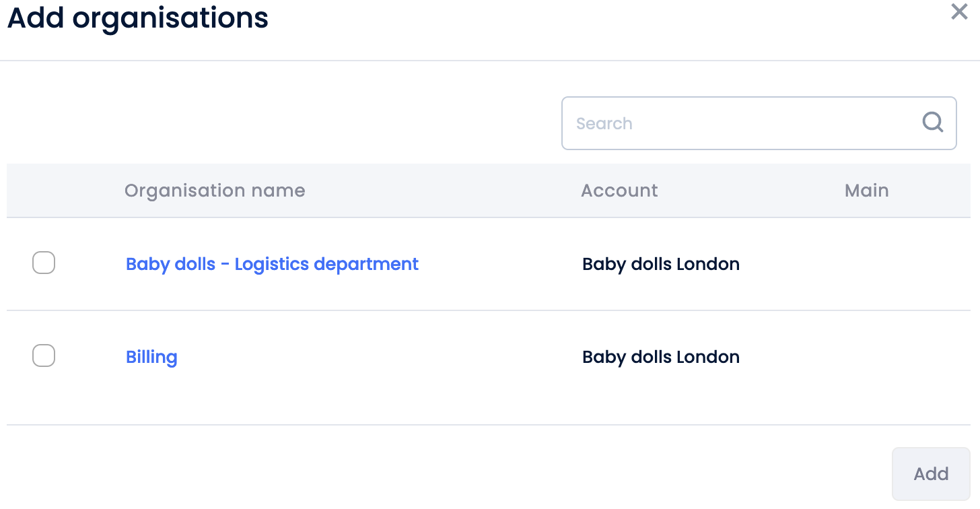
Task: Click the Account column header
Action: point(619,191)
